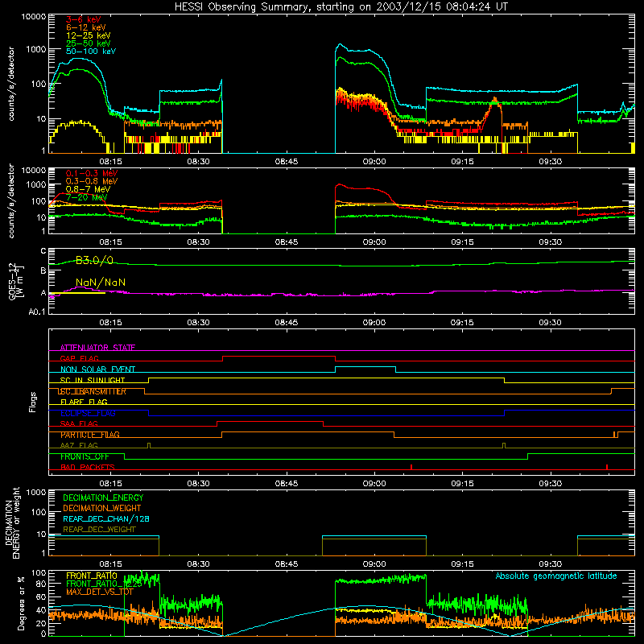
Task: Click the BAD_PACKETS red spike near 09:06
Action: click(x=411, y=467)
